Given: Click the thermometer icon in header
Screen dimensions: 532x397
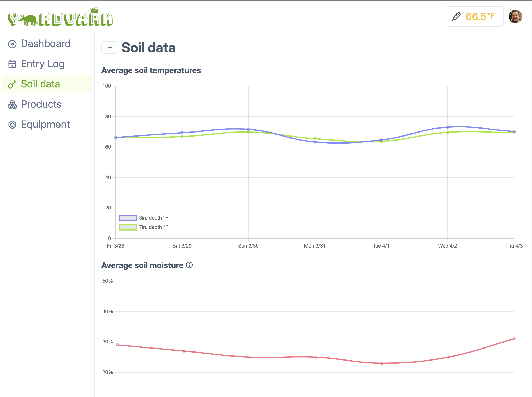Looking at the screenshot, I should [456, 17].
